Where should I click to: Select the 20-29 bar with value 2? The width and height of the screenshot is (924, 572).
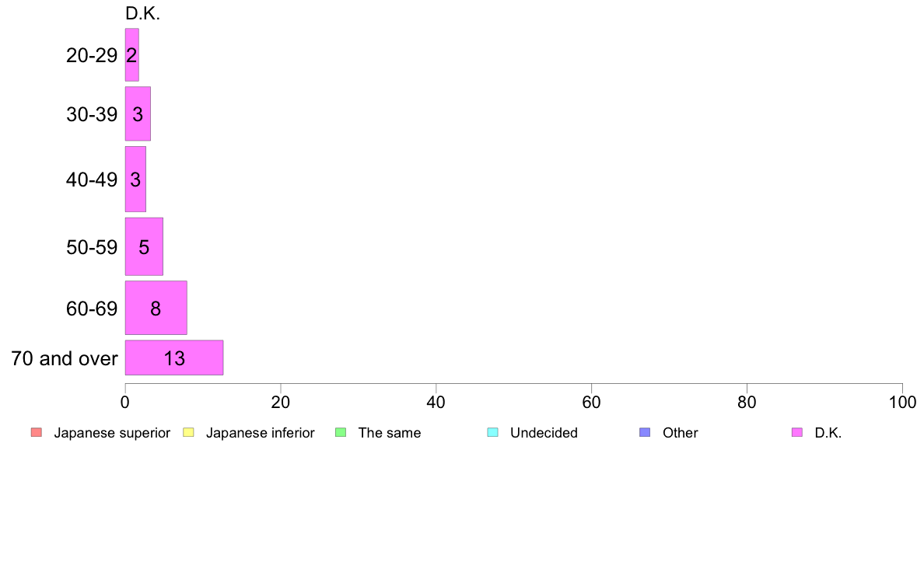(132, 54)
